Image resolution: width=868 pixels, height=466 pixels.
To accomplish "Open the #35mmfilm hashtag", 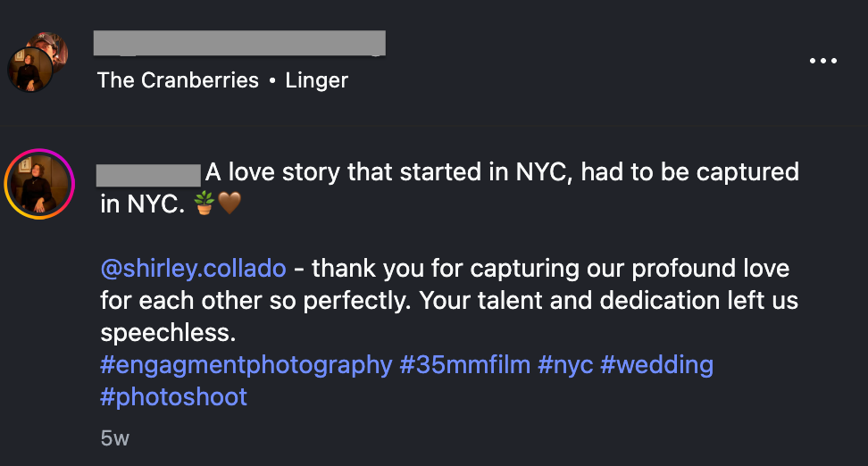I will coord(465,365).
